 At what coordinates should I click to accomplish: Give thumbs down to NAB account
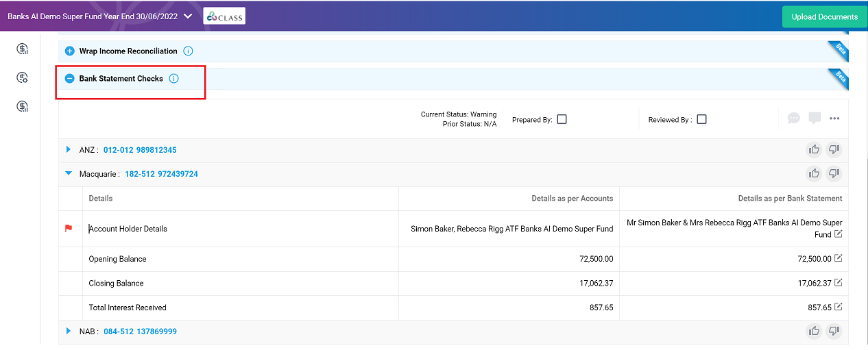834,331
